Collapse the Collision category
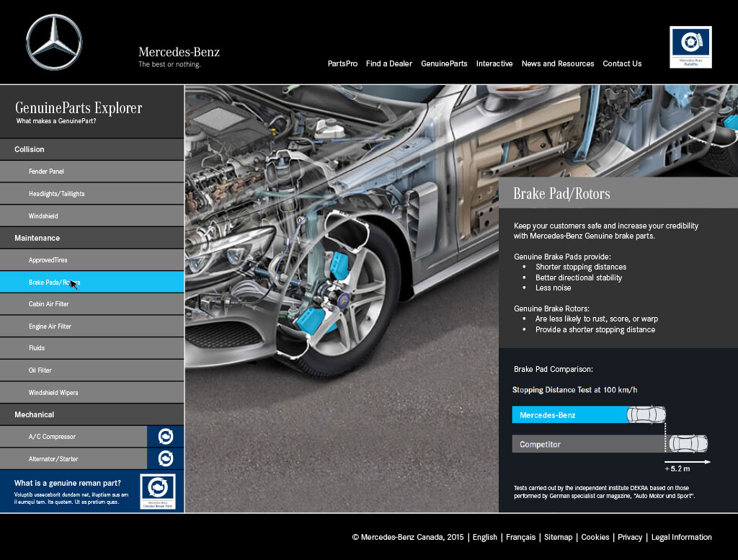Screen dimensions: 738x560 [x=92, y=149]
